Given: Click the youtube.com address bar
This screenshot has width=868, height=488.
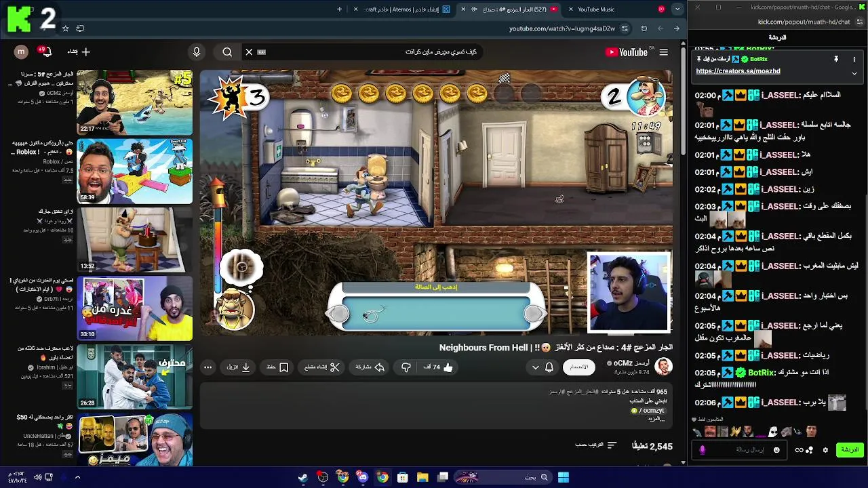Looking at the screenshot, I should 562,28.
